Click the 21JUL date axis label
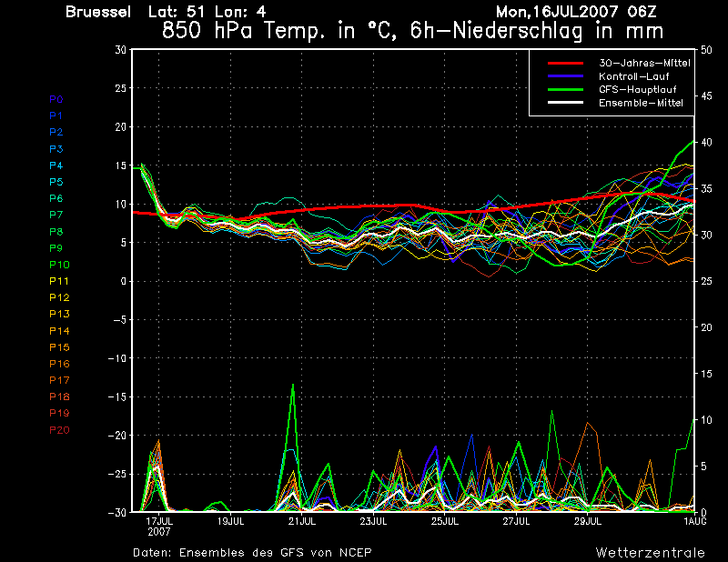 click(302, 522)
